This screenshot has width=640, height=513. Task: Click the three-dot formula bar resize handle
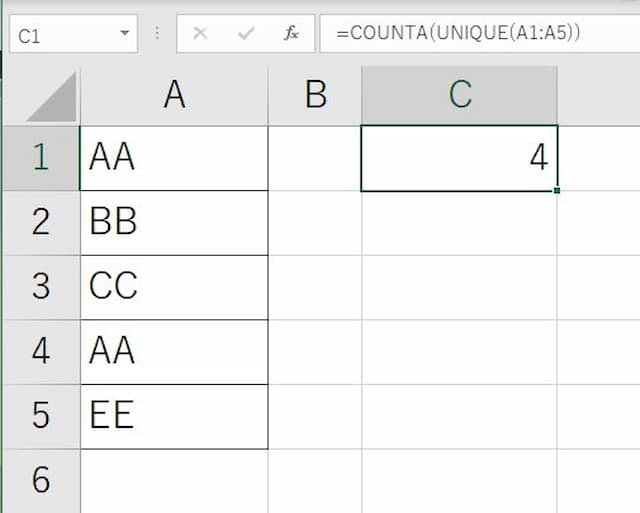[x=157, y=34]
